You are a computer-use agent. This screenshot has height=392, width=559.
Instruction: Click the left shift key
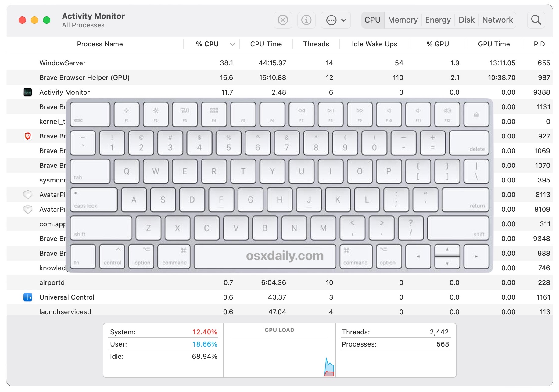(101, 228)
